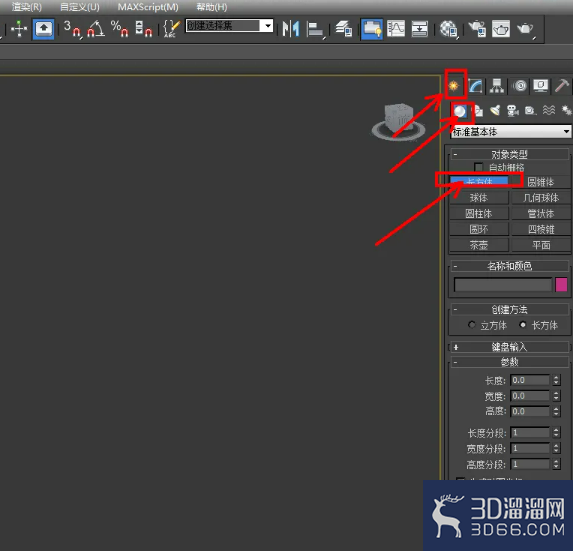This screenshot has height=551, width=573.
Task: Click the 长方体 box button
Action: 479,182
